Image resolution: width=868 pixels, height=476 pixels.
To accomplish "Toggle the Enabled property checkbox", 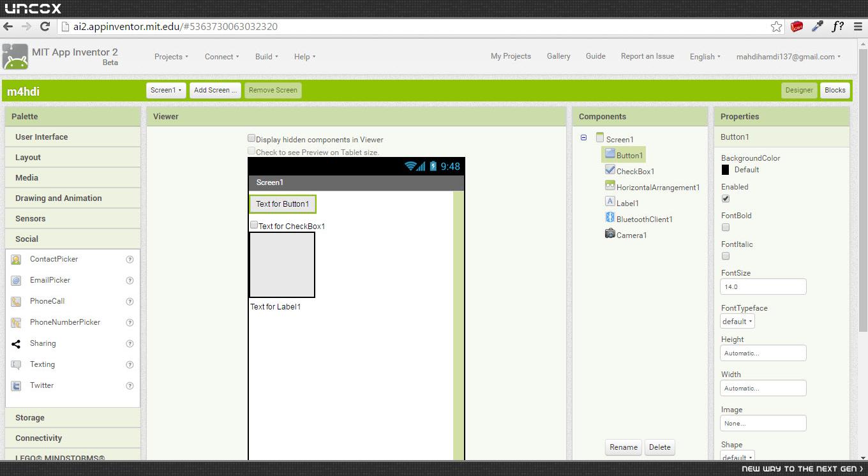I will pos(725,198).
